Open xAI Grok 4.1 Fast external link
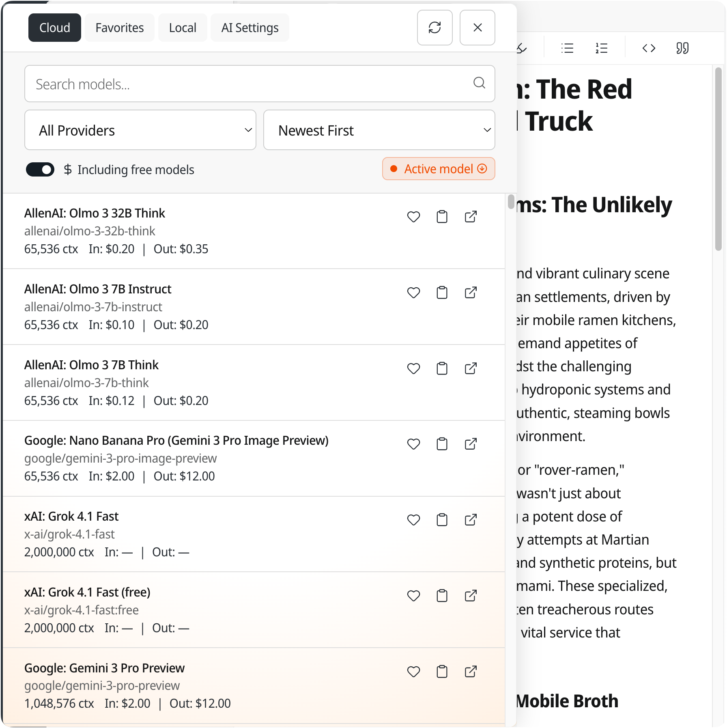This screenshot has height=728, width=727. 471,520
